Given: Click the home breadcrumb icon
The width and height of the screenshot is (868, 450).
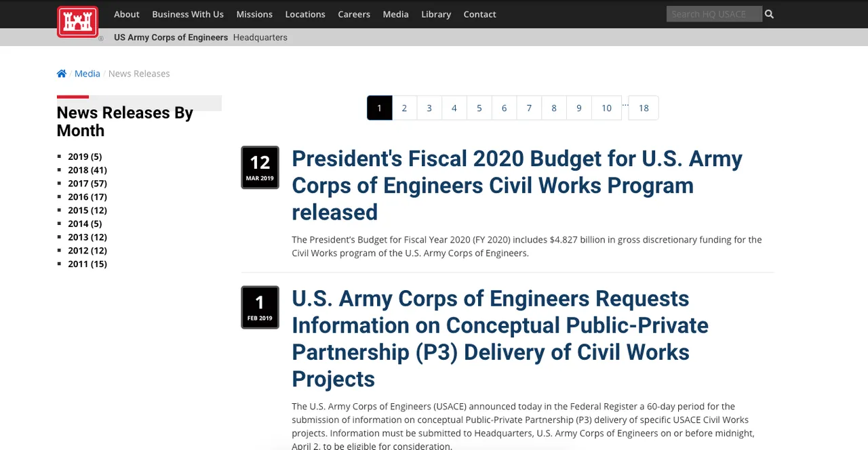Looking at the screenshot, I should [x=62, y=73].
